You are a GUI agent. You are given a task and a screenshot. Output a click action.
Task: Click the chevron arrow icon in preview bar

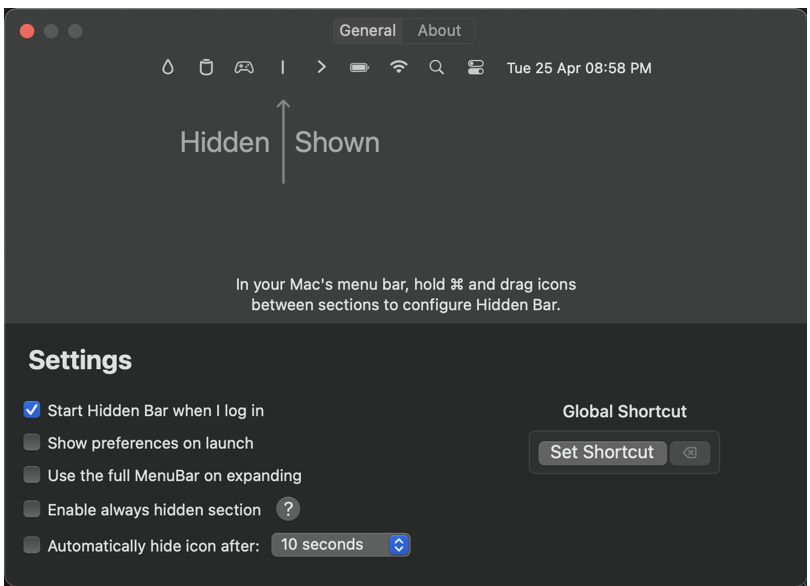(x=321, y=67)
